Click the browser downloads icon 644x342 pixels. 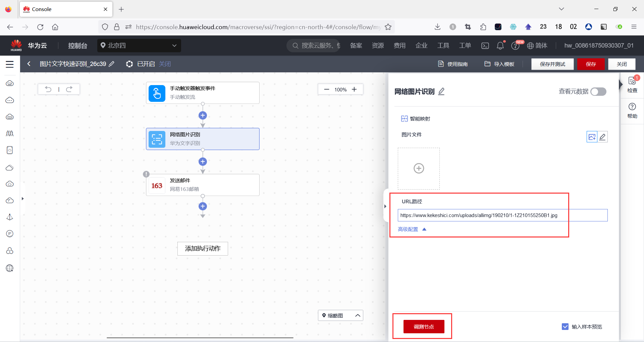[x=437, y=27]
